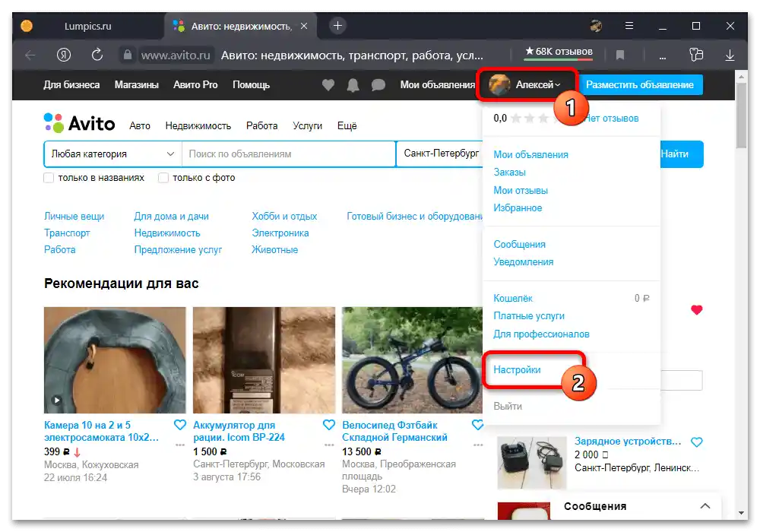
Task: Switch to the Lumpics.ru tab
Action: point(87,26)
